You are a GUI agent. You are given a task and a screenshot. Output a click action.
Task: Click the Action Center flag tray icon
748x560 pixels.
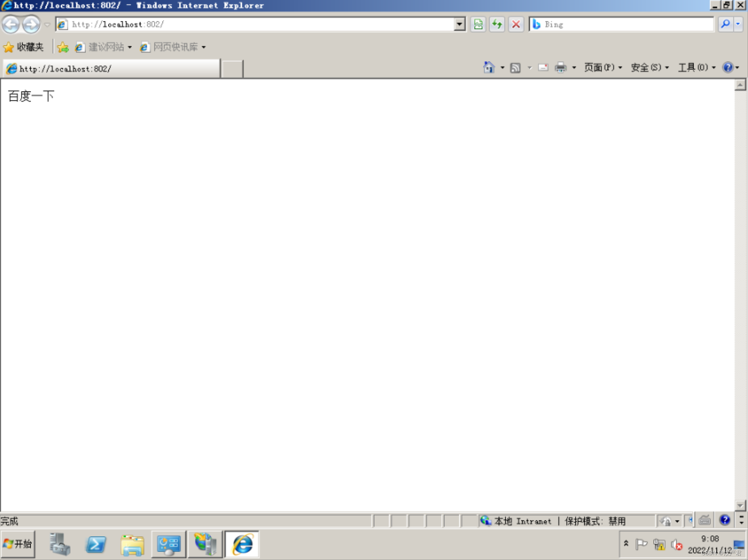pyautogui.click(x=641, y=545)
